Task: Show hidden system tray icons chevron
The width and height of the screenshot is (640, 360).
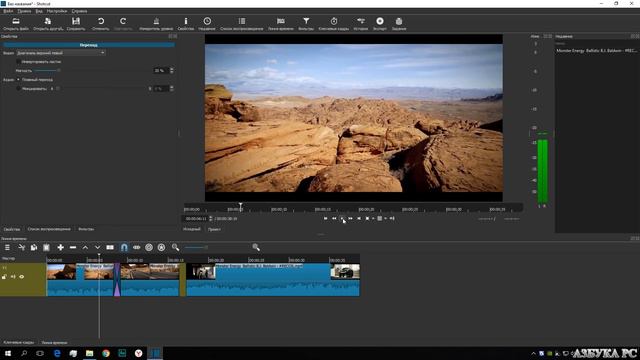Action: (x=533, y=353)
